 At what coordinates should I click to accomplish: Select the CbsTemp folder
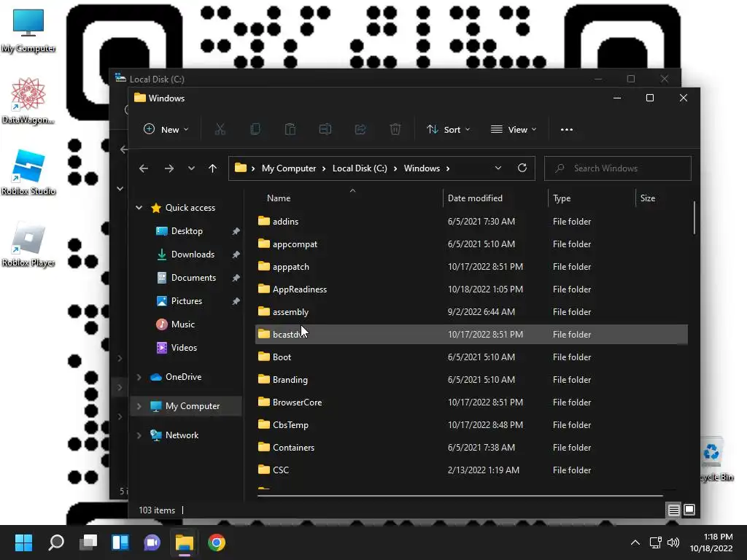[x=471, y=425]
